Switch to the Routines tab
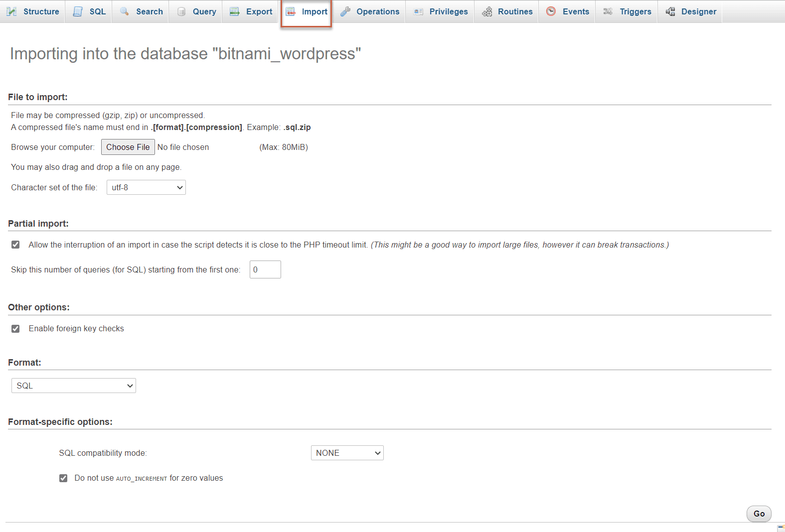The image size is (785, 532). [x=507, y=11]
